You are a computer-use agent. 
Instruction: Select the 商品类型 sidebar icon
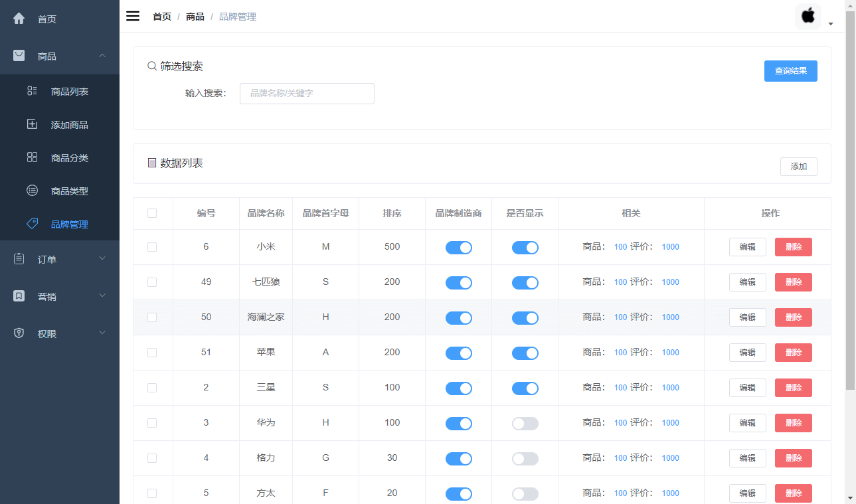point(32,190)
